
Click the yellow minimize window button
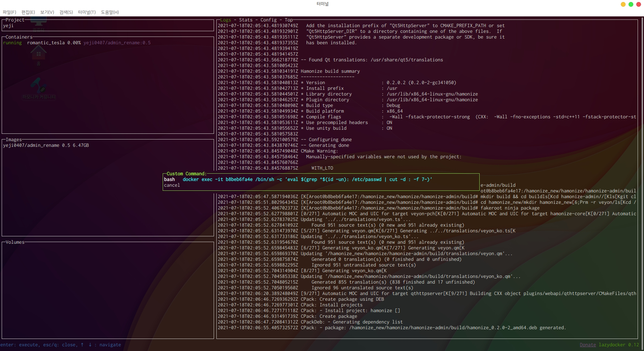coord(623,4)
